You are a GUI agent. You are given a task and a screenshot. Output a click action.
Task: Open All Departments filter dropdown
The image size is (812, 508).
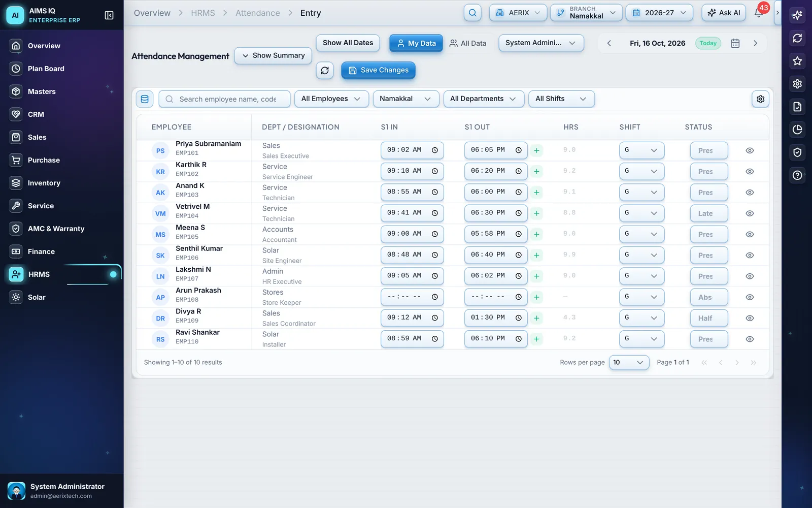(483, 99)
